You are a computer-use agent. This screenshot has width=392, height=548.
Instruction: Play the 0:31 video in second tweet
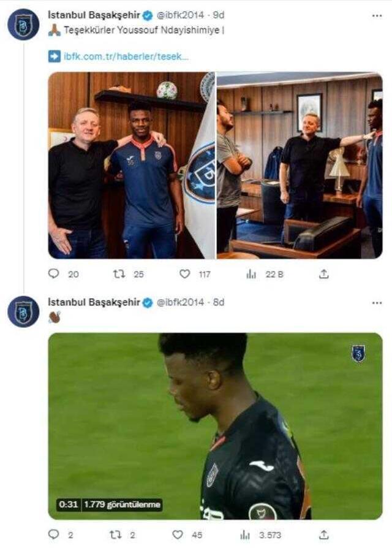click(x=215, y=426)
